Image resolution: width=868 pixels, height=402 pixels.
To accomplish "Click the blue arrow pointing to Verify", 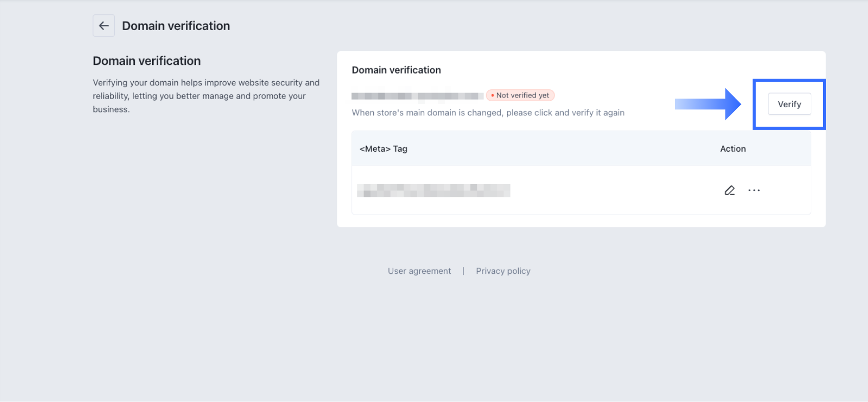I will pos(708,104).
